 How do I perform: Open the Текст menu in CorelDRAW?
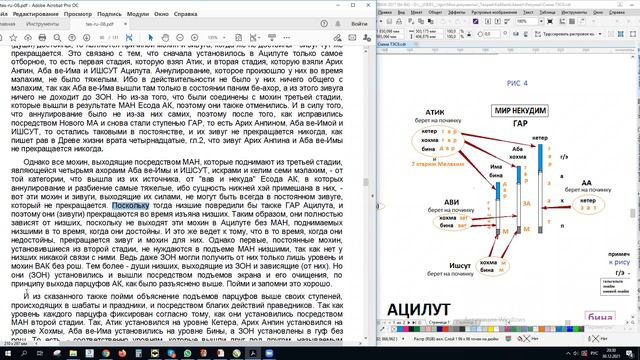pyautogui.click(x=528, y=12)
